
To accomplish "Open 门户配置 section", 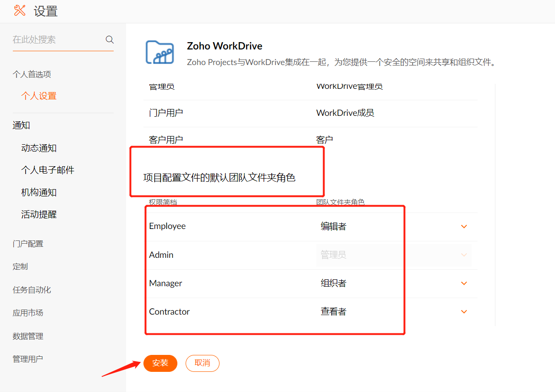I will tap(28, 244).
